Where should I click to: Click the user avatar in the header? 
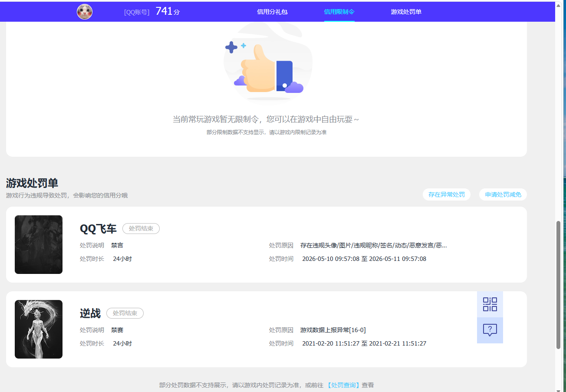click(x=85, y=12)
